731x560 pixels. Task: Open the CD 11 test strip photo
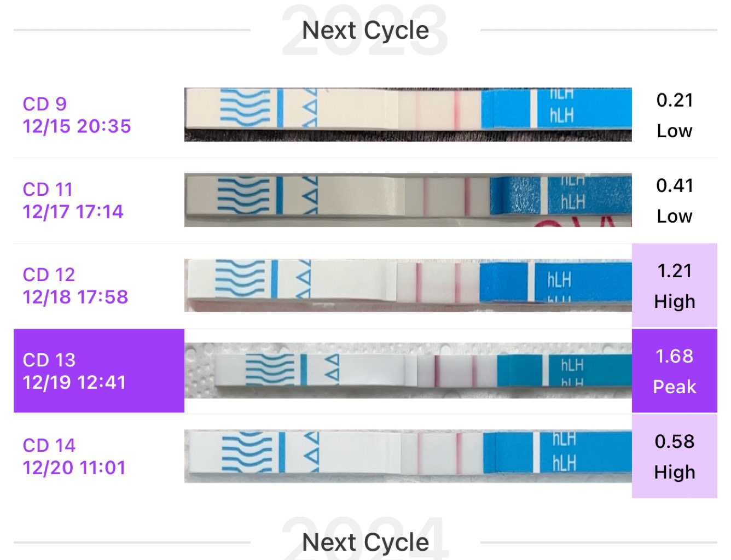pyautogui.click(x=408, y=200)
